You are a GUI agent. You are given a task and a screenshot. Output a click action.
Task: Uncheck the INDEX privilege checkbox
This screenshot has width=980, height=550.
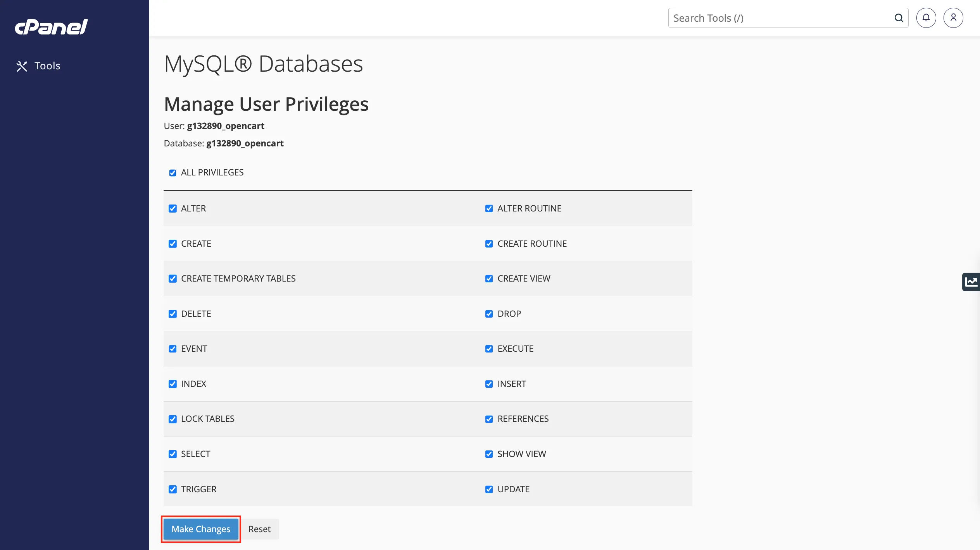pos(173,384)
